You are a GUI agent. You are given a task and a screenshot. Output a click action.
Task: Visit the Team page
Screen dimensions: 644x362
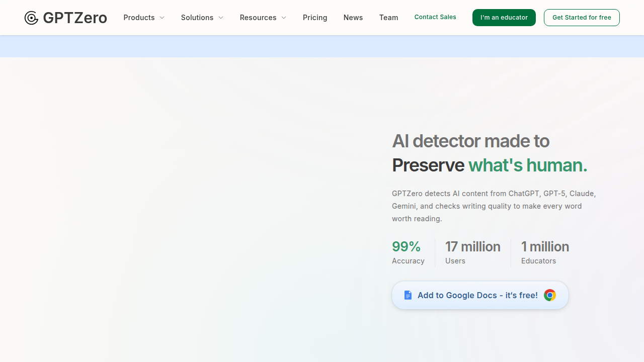tap(388, 18)
